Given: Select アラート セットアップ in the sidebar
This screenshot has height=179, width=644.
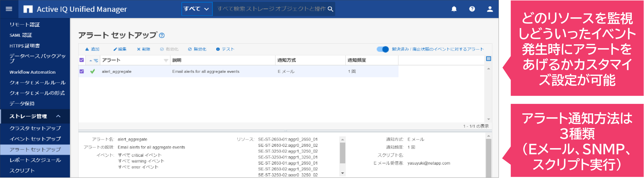Looking at the screenshot, I should [35, 150].
